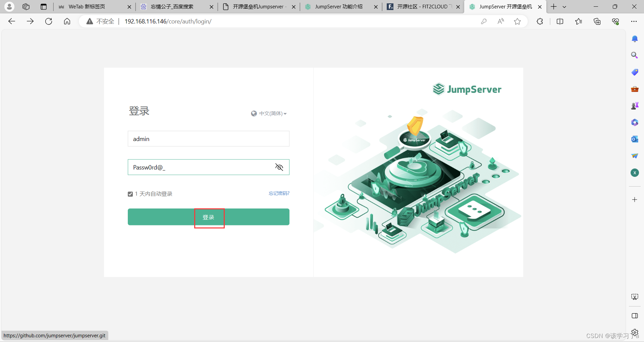Viewport: 644px width, 342px height.
Task: Add a sidebar app with plus
Action: point(635,200)
